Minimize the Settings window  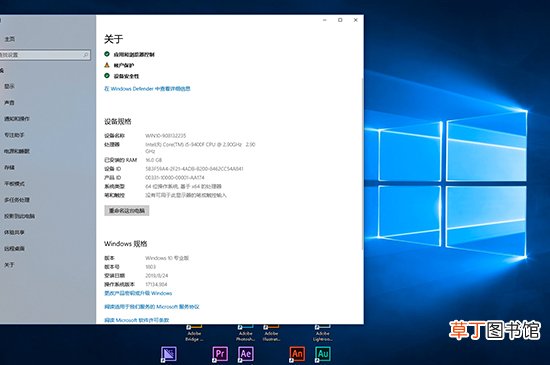click(x=324, y=20)
